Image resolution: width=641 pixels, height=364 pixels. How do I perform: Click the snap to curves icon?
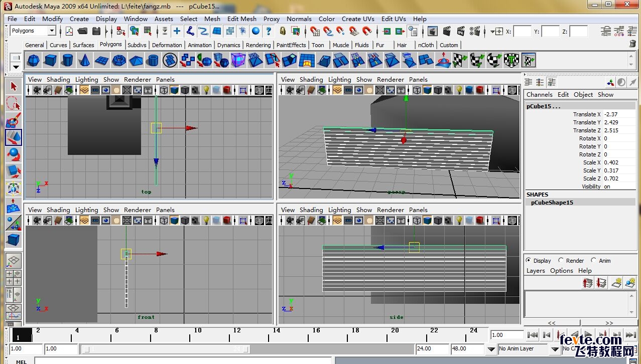click(328, 31)
